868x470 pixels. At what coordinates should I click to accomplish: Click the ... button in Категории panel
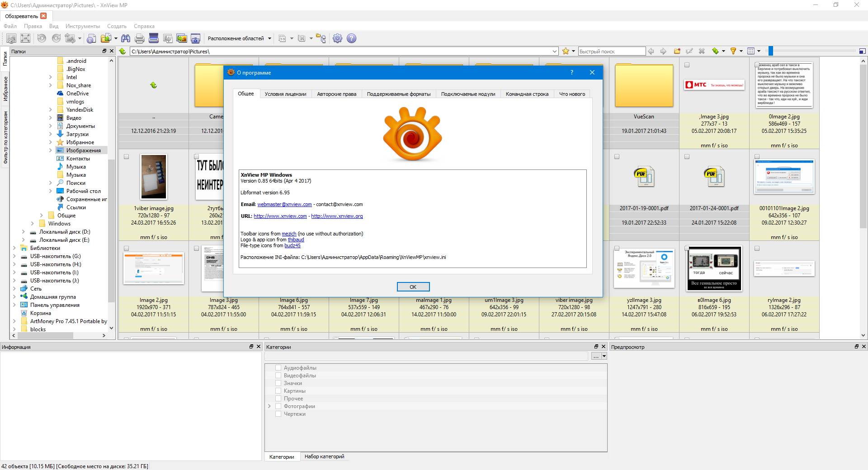tap(596, 356)
